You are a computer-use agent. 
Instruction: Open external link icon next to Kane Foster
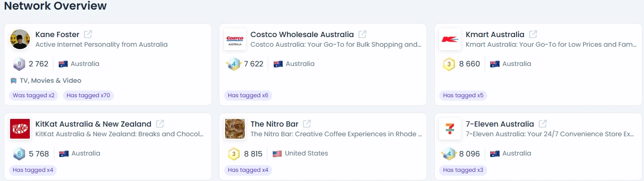(x=88, y=35)
